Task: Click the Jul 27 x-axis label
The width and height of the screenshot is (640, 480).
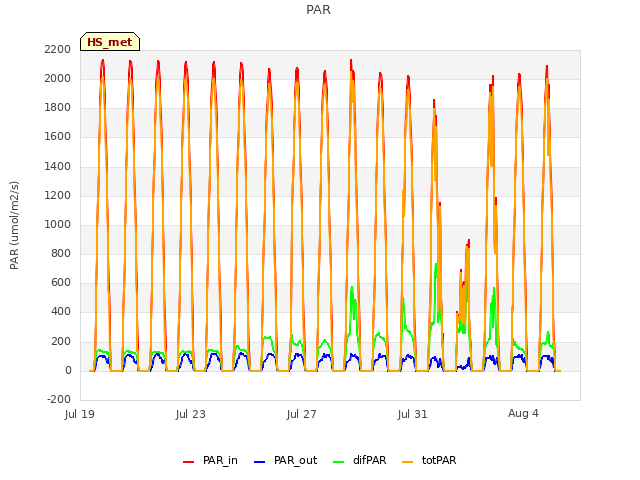Action: coord(302,414)
